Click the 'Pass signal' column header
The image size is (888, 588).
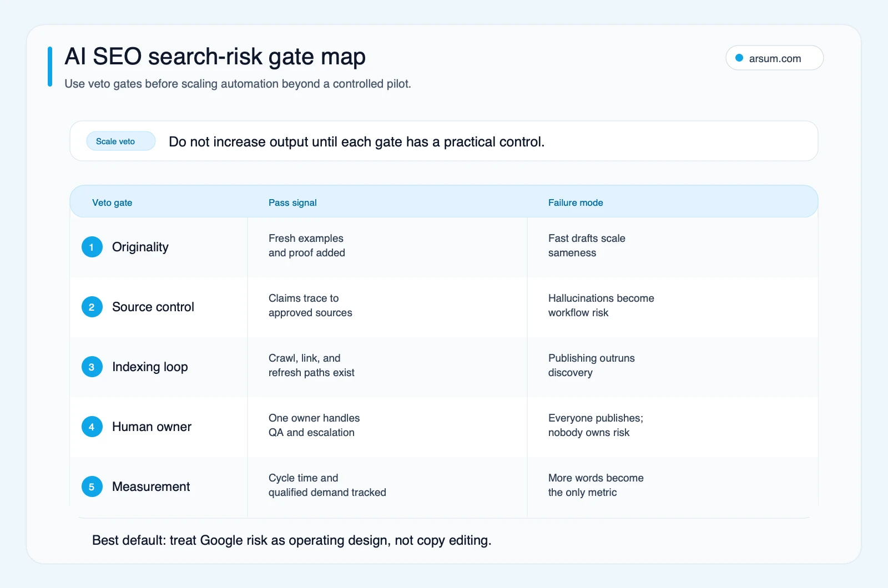[292, 202]
